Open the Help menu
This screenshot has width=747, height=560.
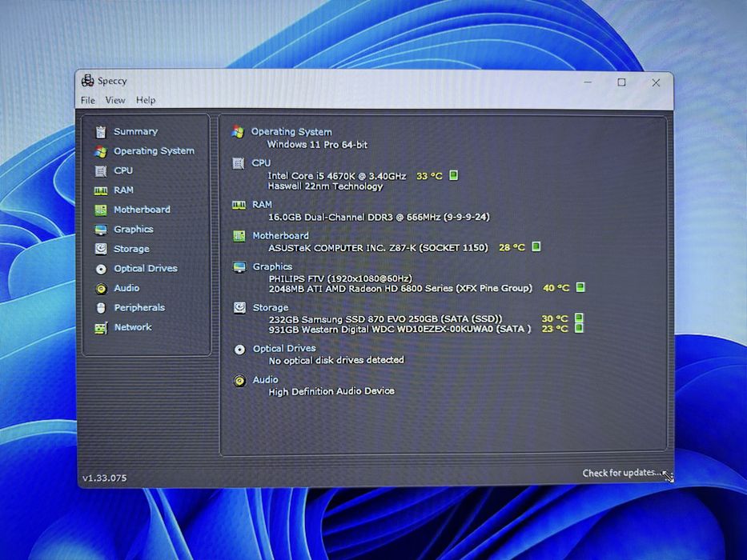pos(145,100)
